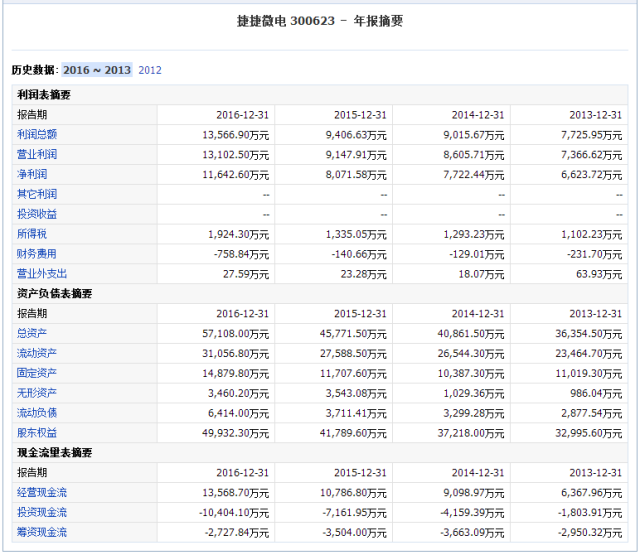Open the 营业利润 link
Viewport: 640px width, 555px height.
pyautogui.click(x=37, y=154)
